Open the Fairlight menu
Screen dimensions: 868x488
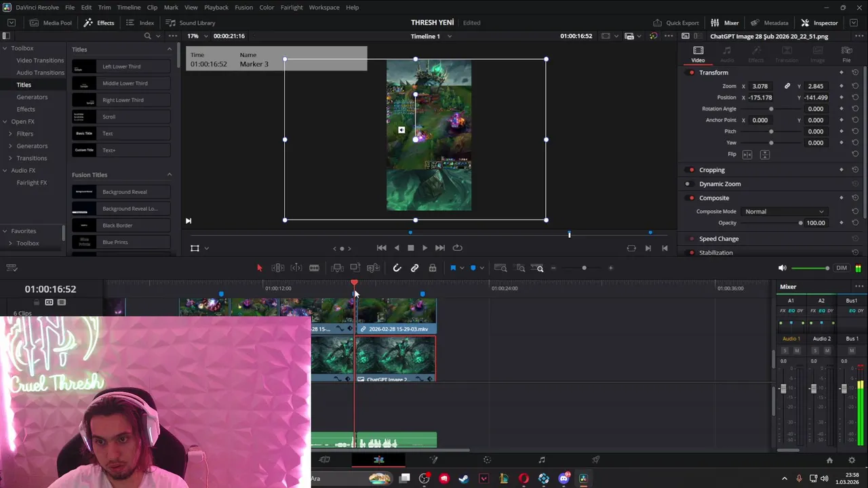[292, 7]
